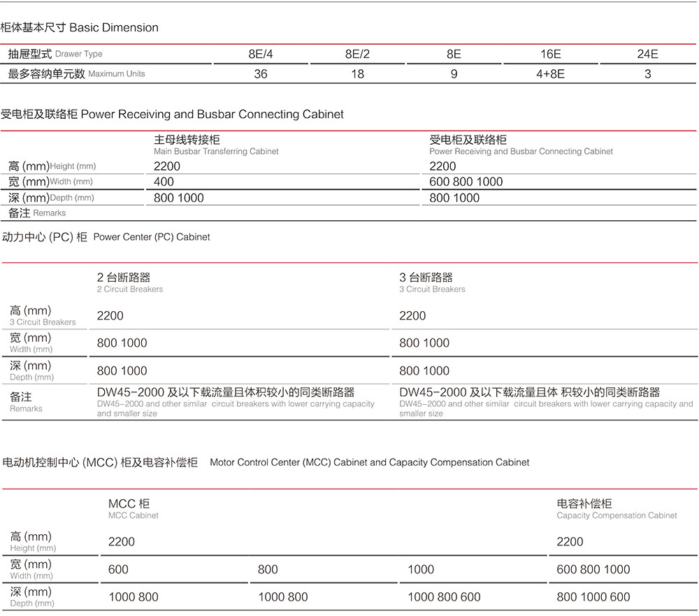Click the maximum units value "36"

261,74
